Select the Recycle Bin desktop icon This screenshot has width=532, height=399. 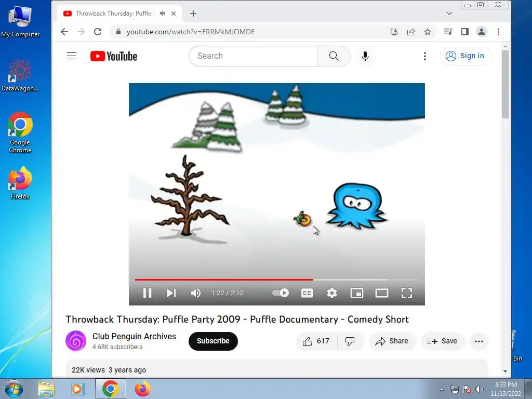coord(517,346)
